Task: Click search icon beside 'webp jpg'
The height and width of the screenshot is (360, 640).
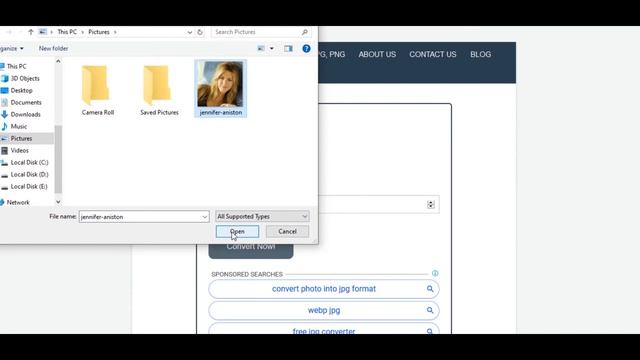Action: [430, 310]
